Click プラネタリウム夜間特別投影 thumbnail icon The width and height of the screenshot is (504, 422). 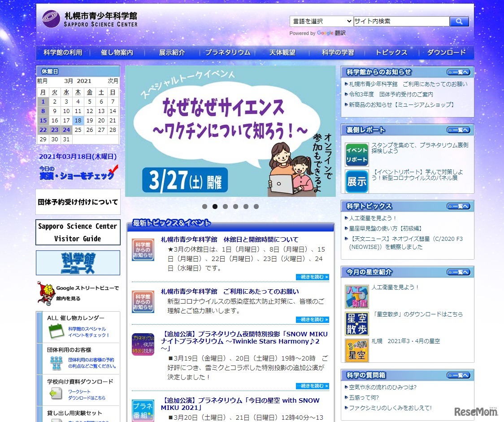[x=143, y=344]
